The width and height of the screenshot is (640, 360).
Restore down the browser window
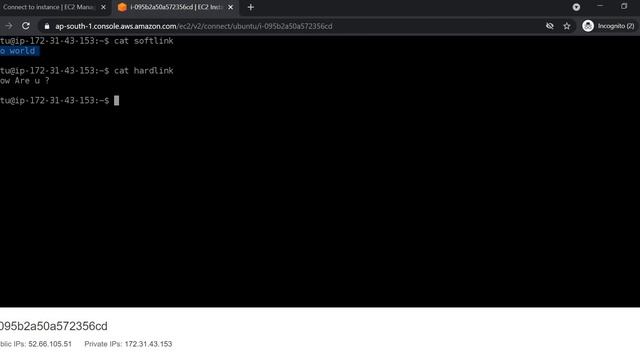click(624, 6)
